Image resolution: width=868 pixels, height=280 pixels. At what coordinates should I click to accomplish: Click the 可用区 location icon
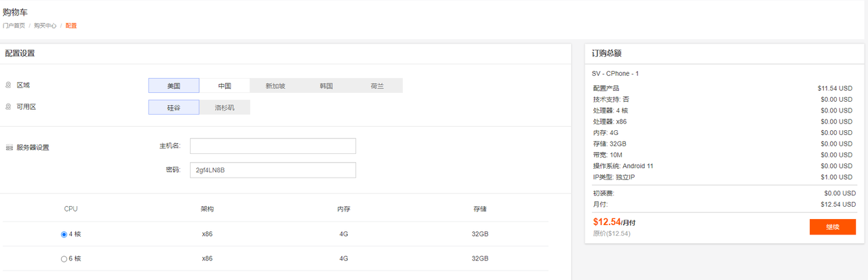[x=9, y=107]
